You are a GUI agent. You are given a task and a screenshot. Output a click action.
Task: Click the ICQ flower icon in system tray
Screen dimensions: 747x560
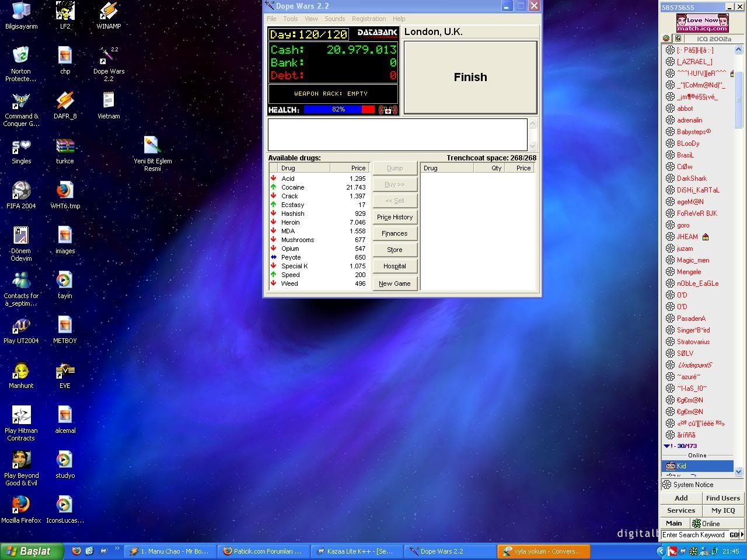693,551
